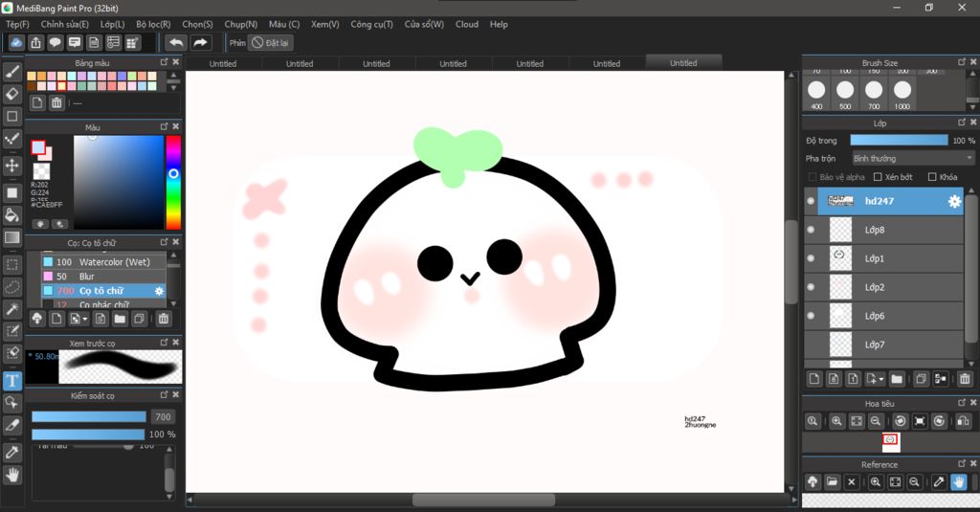980x512 pixels.
Task: Select the rectangular Select tool
Action: (11, 264)
